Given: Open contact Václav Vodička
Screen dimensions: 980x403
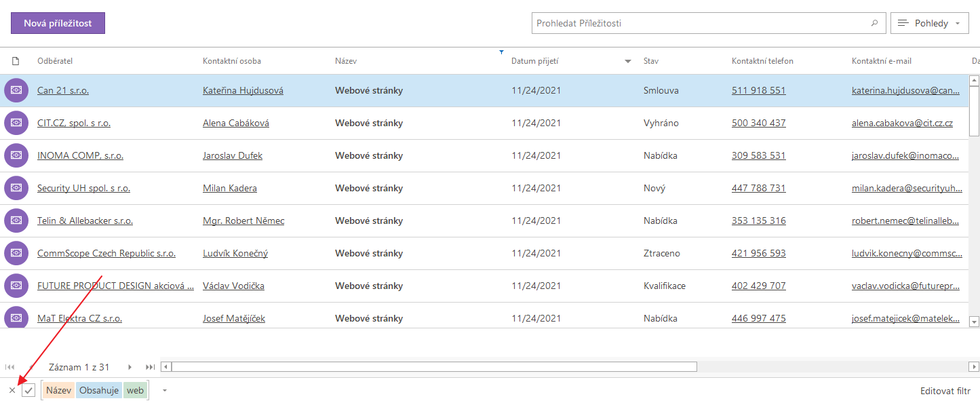Looking at the screenshot, I should point(233,286).
